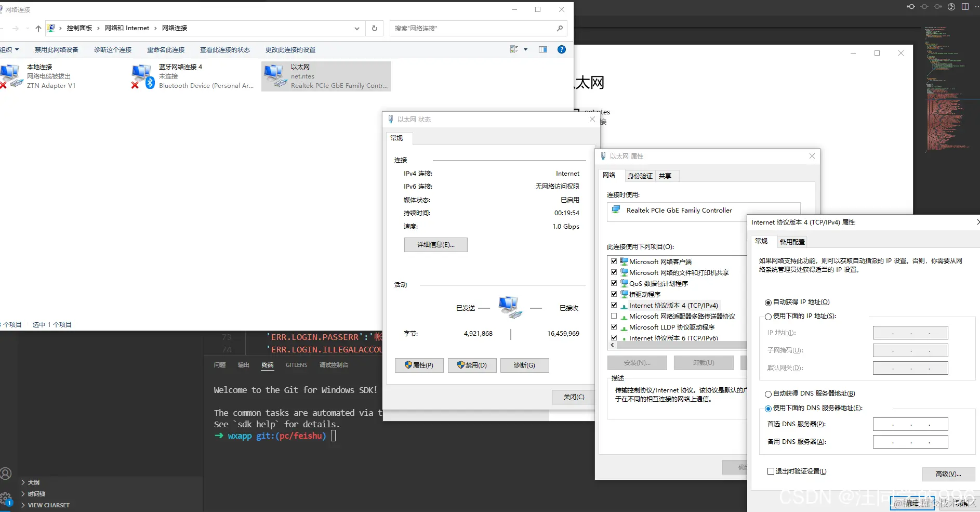Click the settings gear in VS Code activity bar
The width and height of the screenshot is (980, 512).
click(6, 499)
